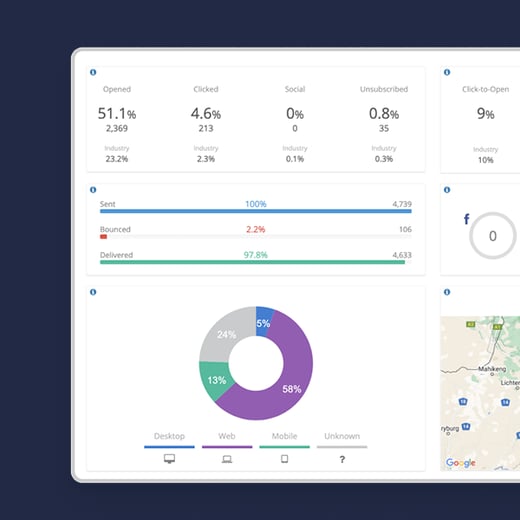Click the gray 24% donut segment

pos(227,334)
